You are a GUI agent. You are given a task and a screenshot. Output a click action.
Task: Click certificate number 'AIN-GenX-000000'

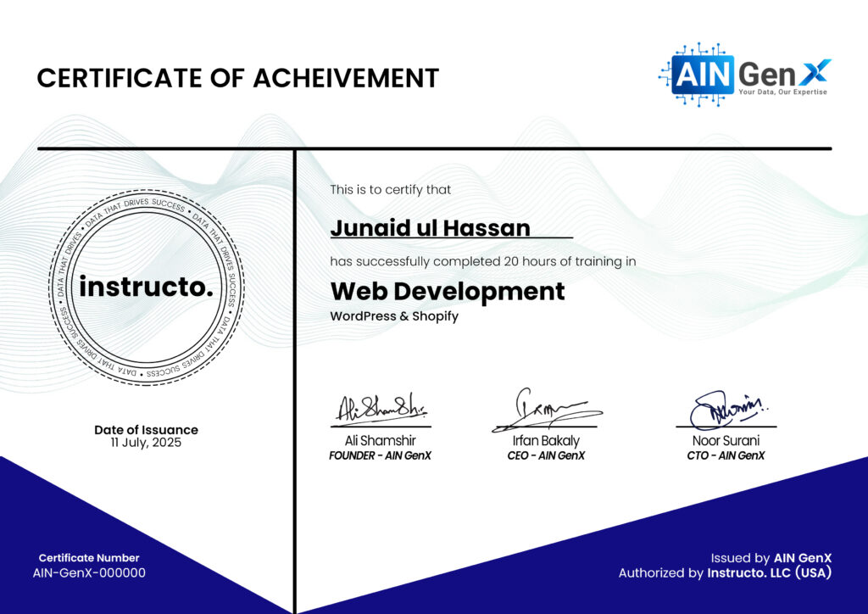(89, 573)
